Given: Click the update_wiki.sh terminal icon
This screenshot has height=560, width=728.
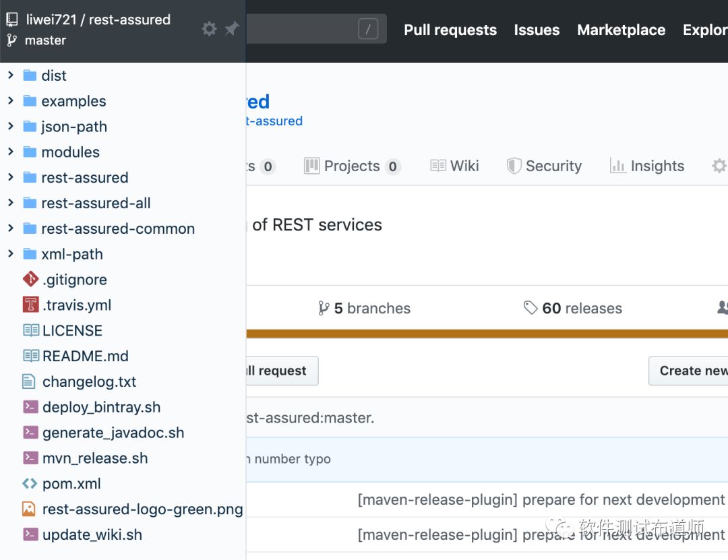Looking at the screenshot, I should tap(30, 534).
